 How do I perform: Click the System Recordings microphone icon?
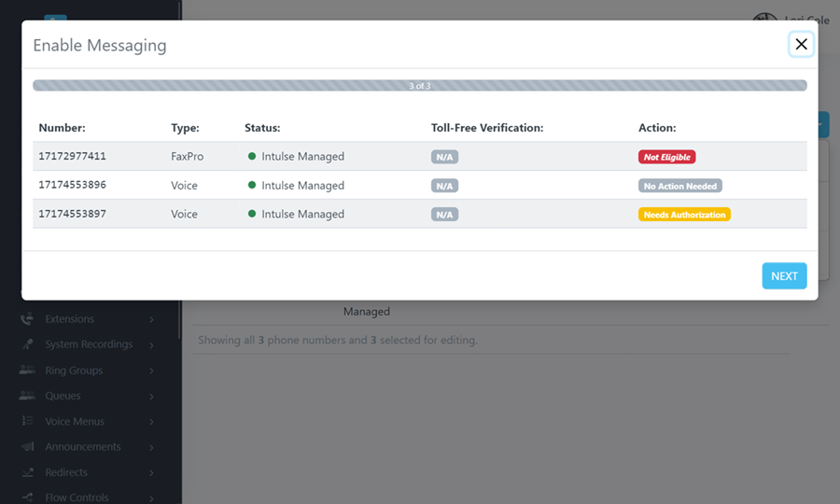pyautogui.click(x=27, y=344)
